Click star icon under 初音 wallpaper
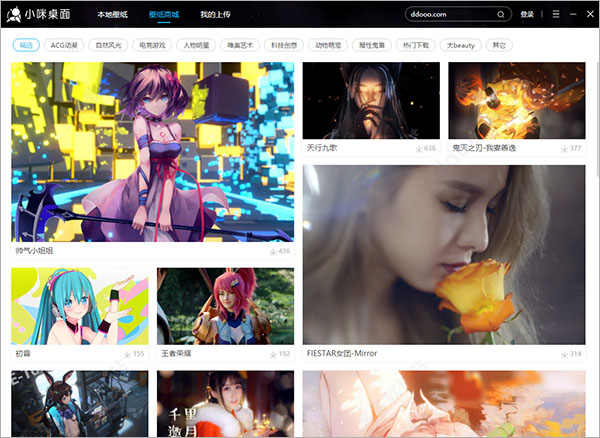The height and width of the screenshot is (438, 600). tap(127, 354)
